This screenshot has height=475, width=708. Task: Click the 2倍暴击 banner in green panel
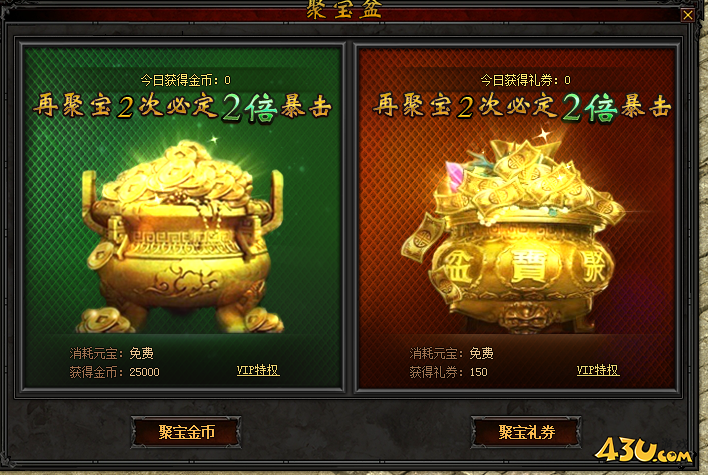[x=182, y=107]
